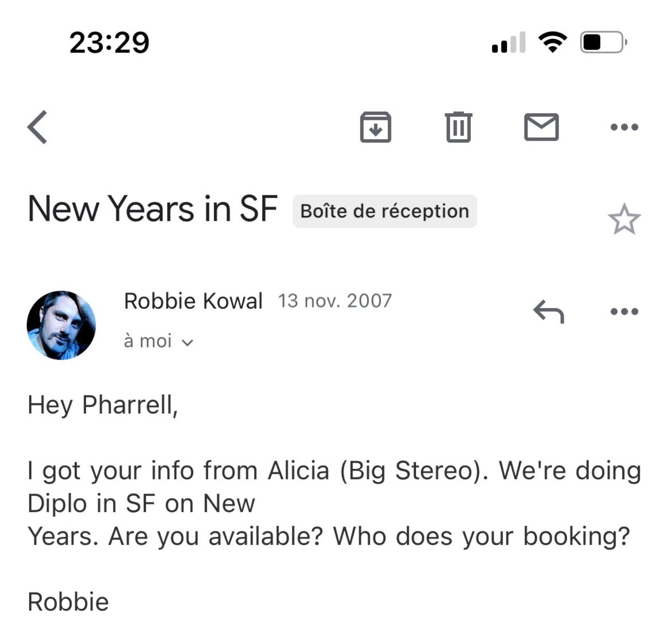Archive this email
The width and height of the screenshot is (672, 636).
(x=375, y=127)
